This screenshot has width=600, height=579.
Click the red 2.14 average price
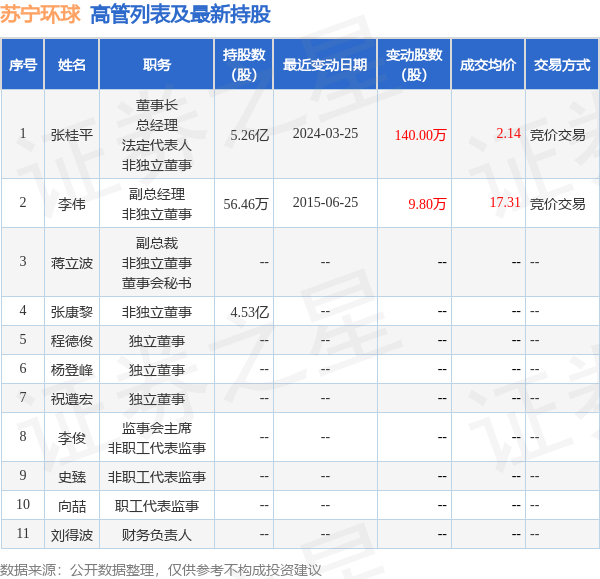(509, 133)
